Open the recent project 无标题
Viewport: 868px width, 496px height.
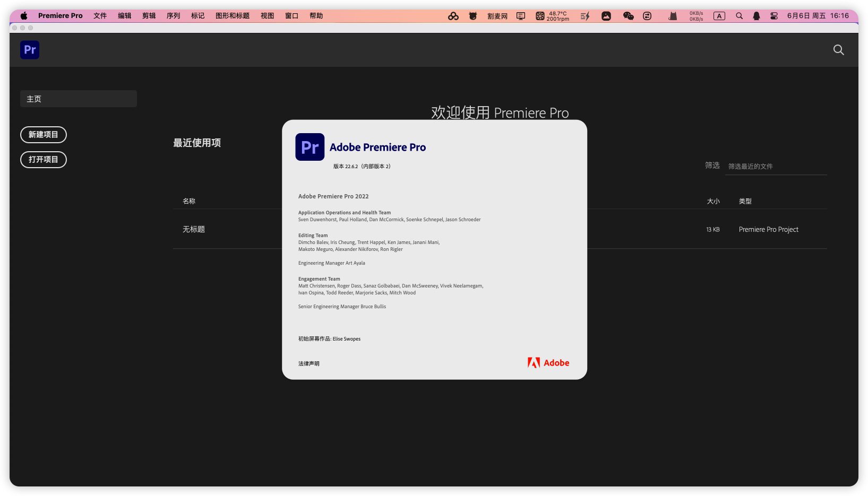194,229
